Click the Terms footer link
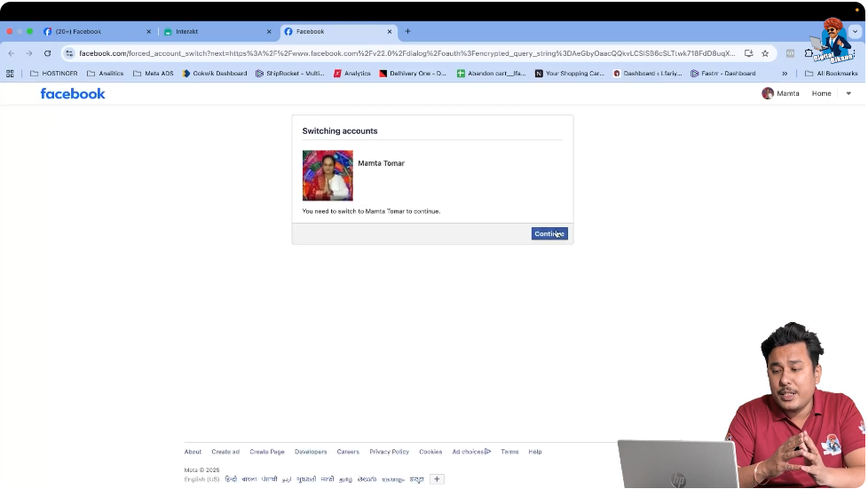This screenshot has width=868, height=489. [509, 452]
